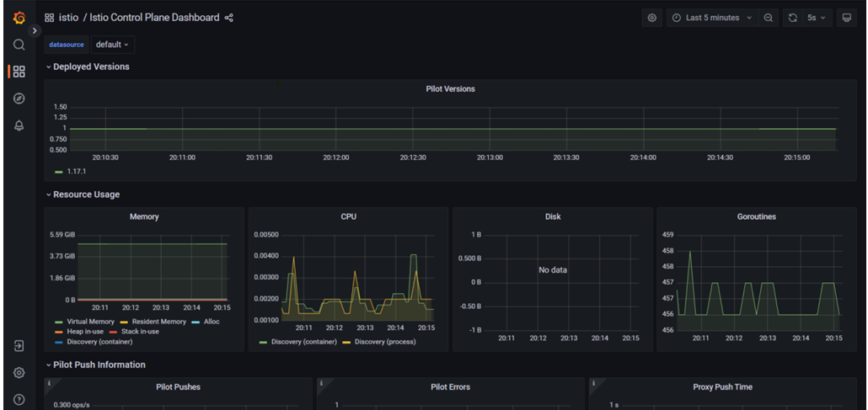
Task: Click the datasource variable label
Action: click(67, 45)
